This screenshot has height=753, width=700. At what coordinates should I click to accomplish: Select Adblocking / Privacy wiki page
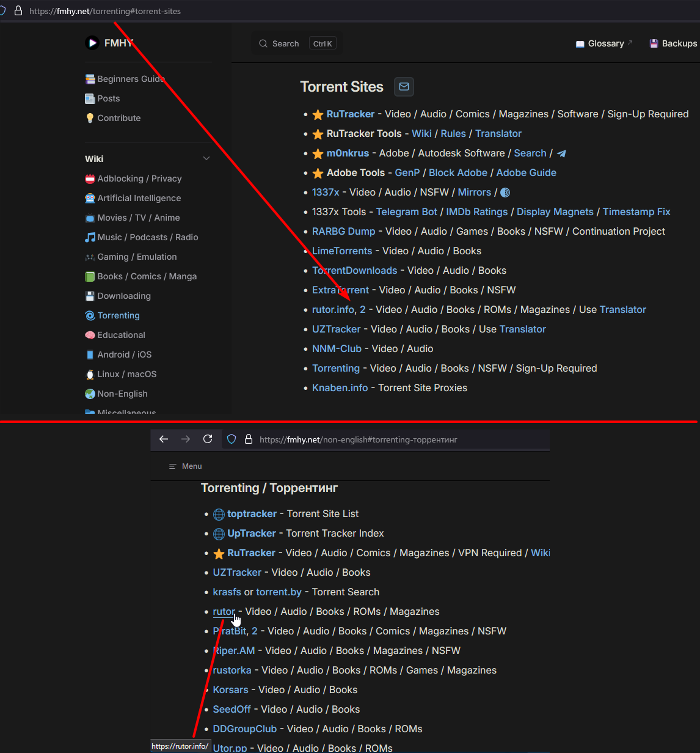coord(134,178)
